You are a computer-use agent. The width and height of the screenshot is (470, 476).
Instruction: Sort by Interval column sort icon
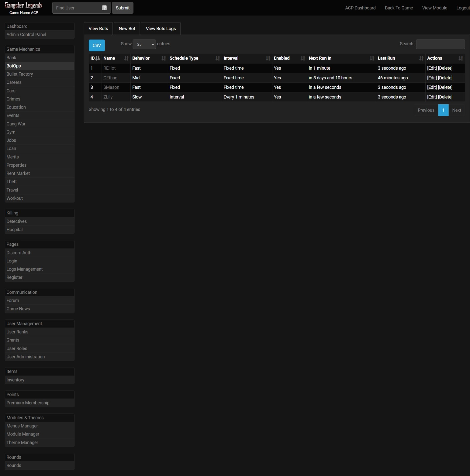268,58
